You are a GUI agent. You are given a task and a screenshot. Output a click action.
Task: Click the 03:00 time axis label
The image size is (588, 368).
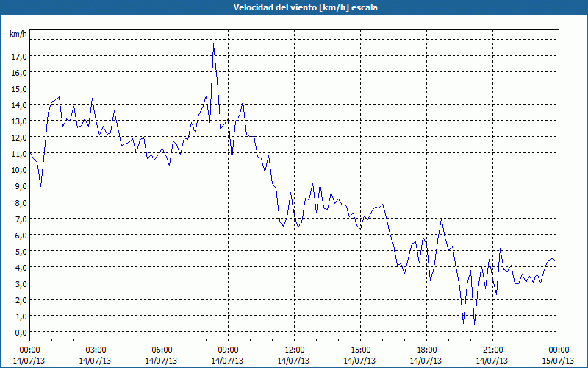96,350
